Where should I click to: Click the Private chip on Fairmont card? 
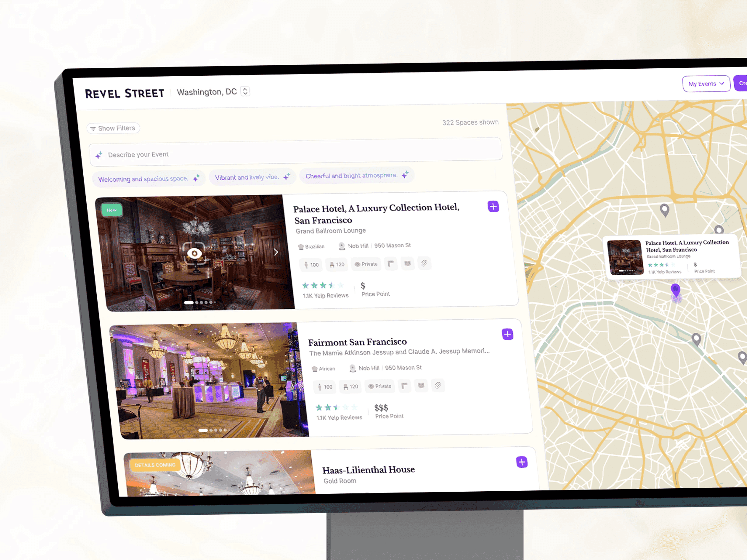(x=379, y=386)
